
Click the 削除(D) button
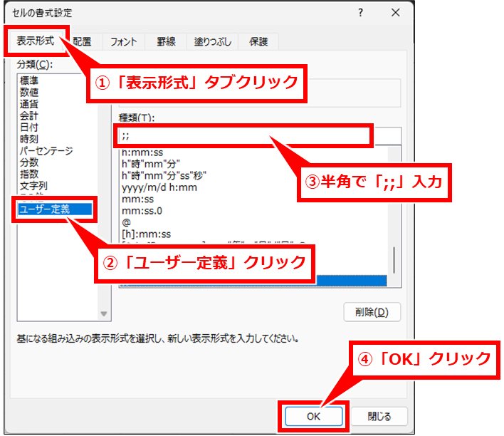point(372,312)
